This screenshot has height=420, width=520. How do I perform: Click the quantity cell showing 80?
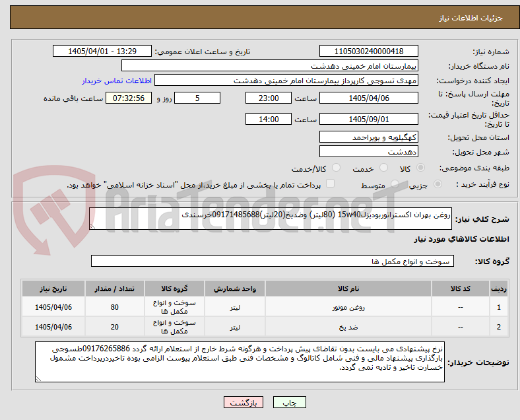114,307
